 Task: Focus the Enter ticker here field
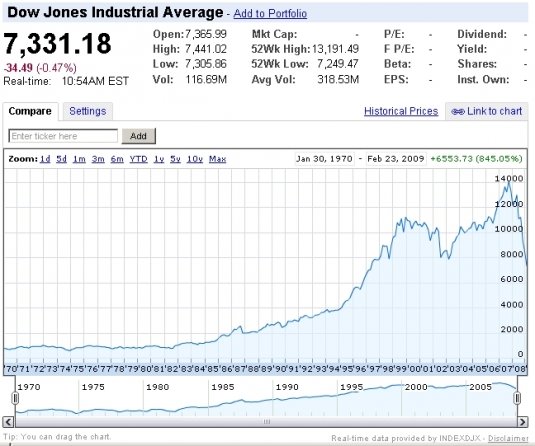63,136
